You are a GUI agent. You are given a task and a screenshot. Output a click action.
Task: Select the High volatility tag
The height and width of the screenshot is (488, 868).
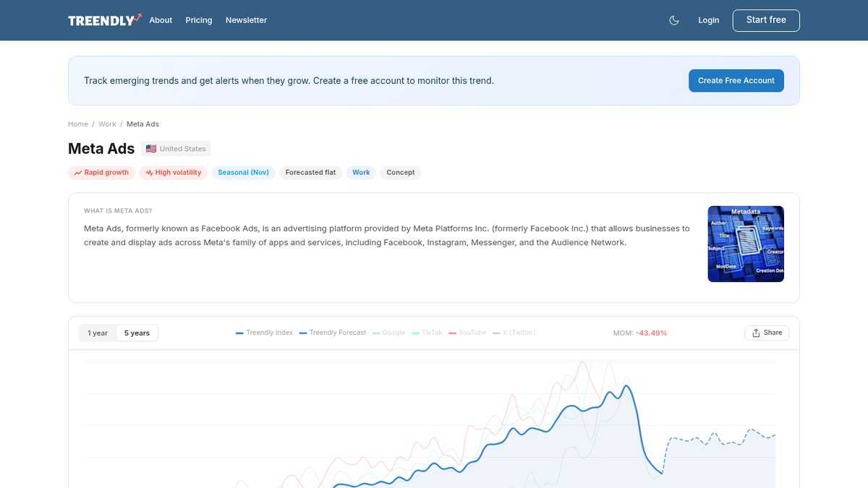pyautogui.click(x=174, y=173)
